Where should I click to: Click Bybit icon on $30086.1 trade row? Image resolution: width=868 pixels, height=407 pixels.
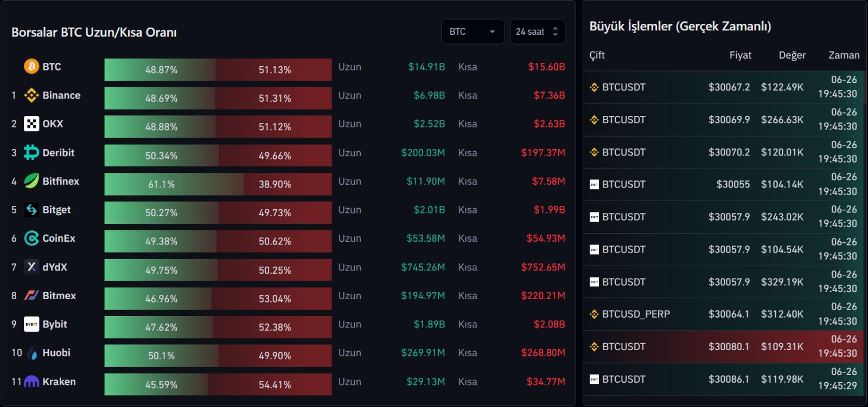594,379
